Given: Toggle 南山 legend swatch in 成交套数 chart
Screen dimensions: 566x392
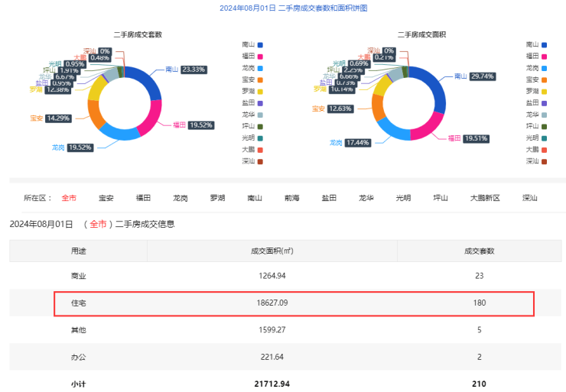Looking at the screenshot, I should [260, 44].
